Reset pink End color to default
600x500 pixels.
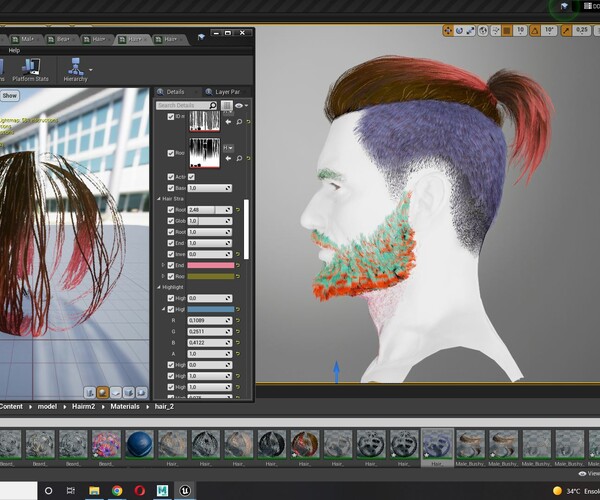[238, 265]
